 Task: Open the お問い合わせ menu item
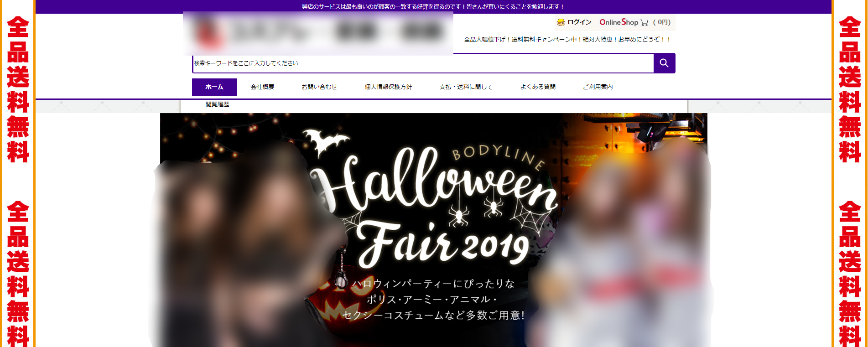pos(319,87)
